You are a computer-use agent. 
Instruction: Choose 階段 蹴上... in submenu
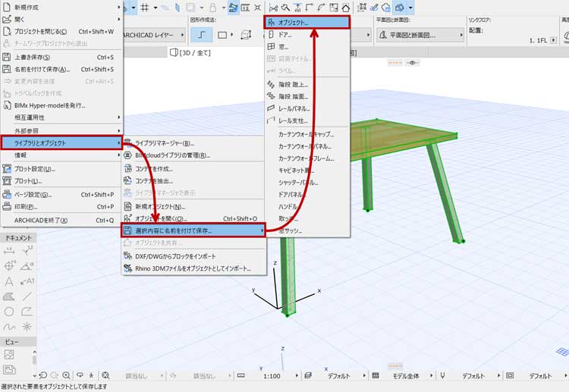pyautogui.click(x=307, y=84)
